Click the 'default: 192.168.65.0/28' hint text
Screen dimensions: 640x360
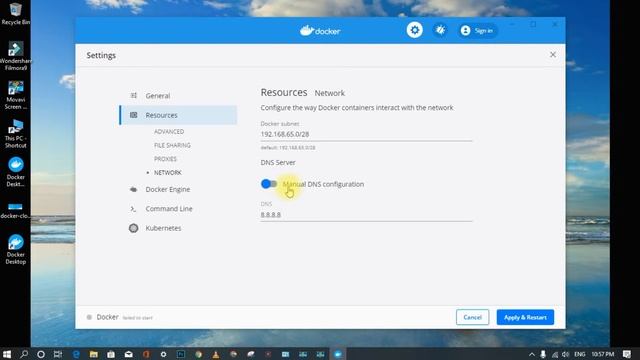pyautogui.click(x=288, y=148)
